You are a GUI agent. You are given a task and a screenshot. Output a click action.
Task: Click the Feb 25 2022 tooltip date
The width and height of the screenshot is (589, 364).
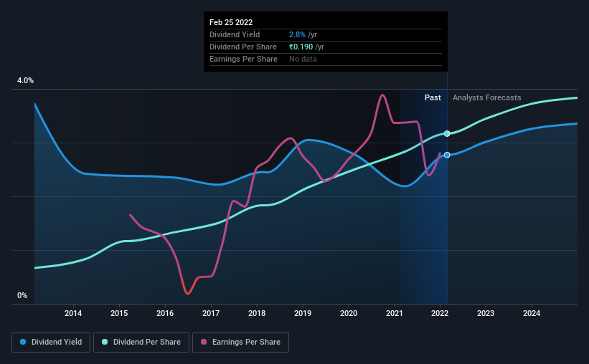[x=231, y=22]
